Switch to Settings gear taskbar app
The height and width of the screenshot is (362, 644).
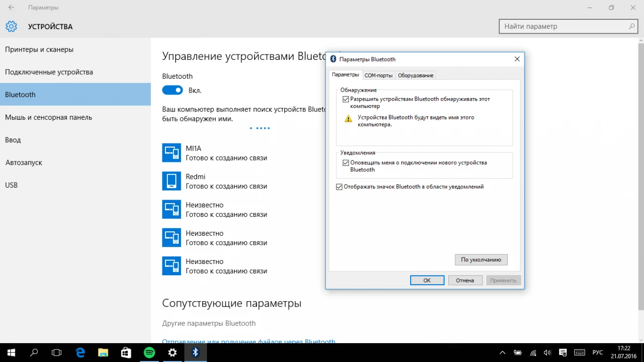(172, 353)
